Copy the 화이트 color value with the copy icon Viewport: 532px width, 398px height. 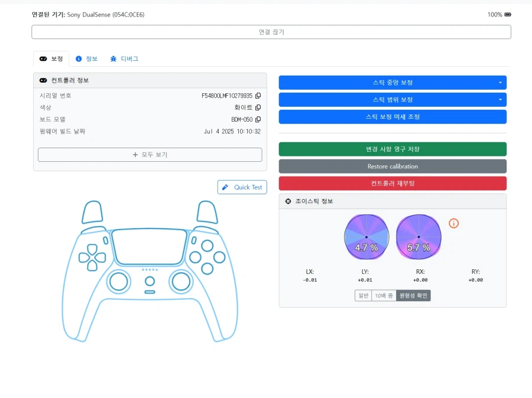coord(258,107)
